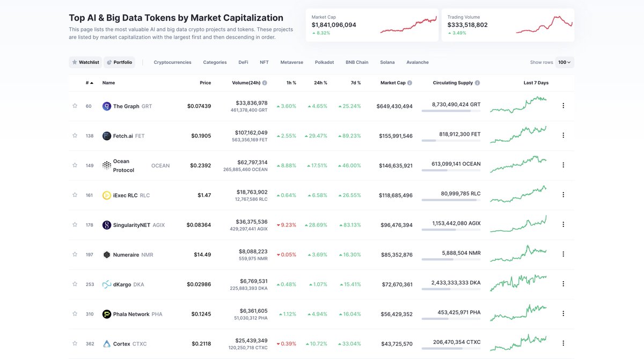Click the Phala Network coin logo
The image size is (644, 359).
coord(107,314)
